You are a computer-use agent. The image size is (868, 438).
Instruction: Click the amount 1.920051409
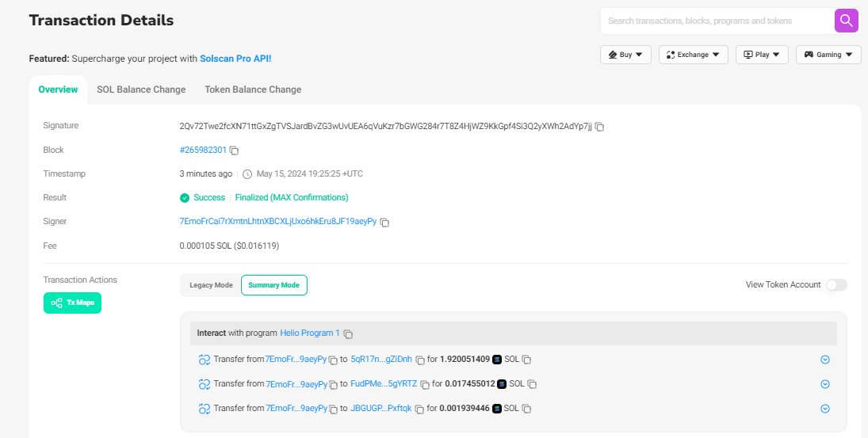465,359
